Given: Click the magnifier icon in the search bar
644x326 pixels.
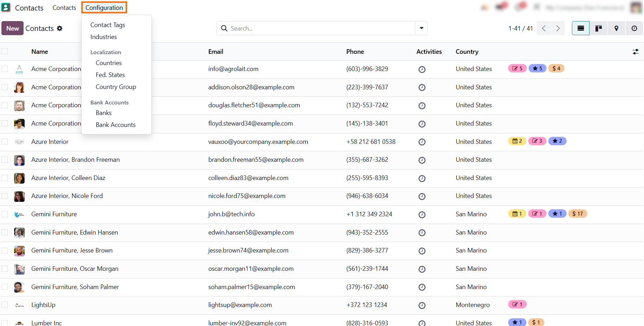Looking at the screenshot, I should tap(224, 28).
